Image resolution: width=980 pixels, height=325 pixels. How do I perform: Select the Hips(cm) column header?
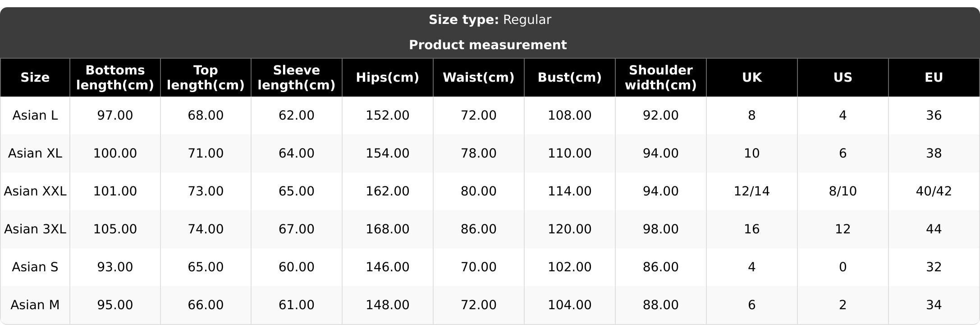click(x=387, y=78)
